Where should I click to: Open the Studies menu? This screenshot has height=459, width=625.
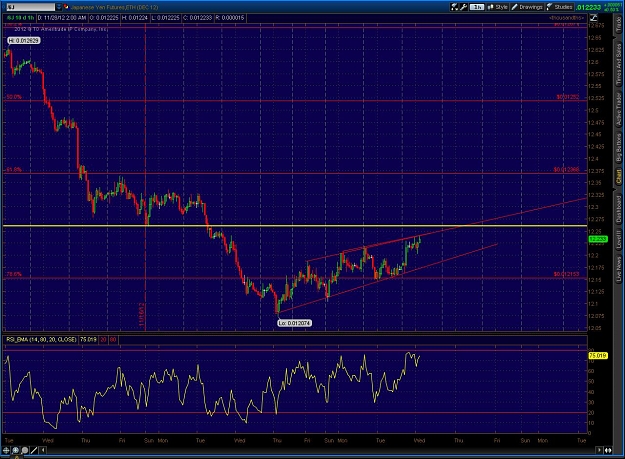coord(560,7)
